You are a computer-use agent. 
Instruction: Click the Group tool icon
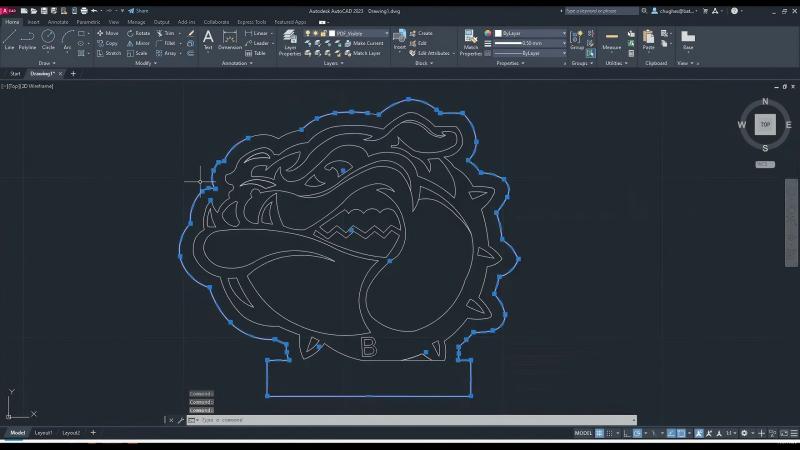(577, 40)
